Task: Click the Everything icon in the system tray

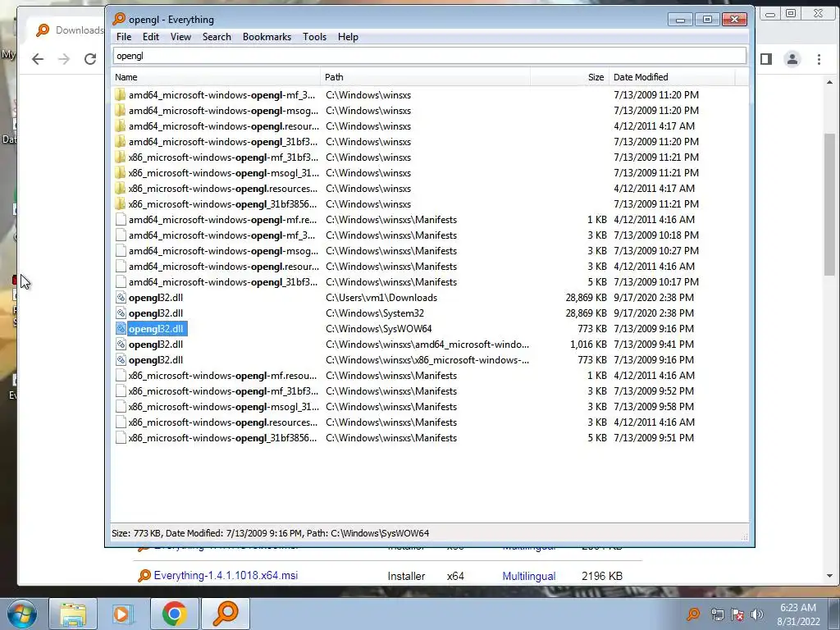Action: (693, 614)
